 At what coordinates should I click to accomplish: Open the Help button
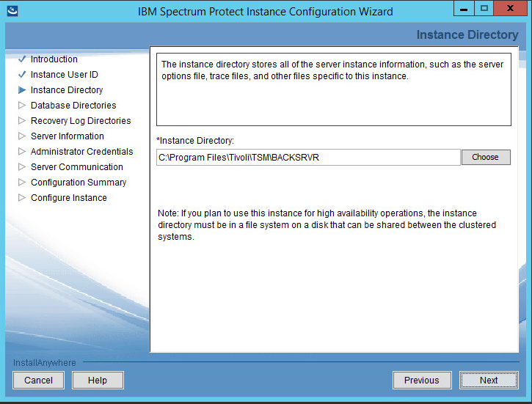pyautogui.click(x=97, y=380)
